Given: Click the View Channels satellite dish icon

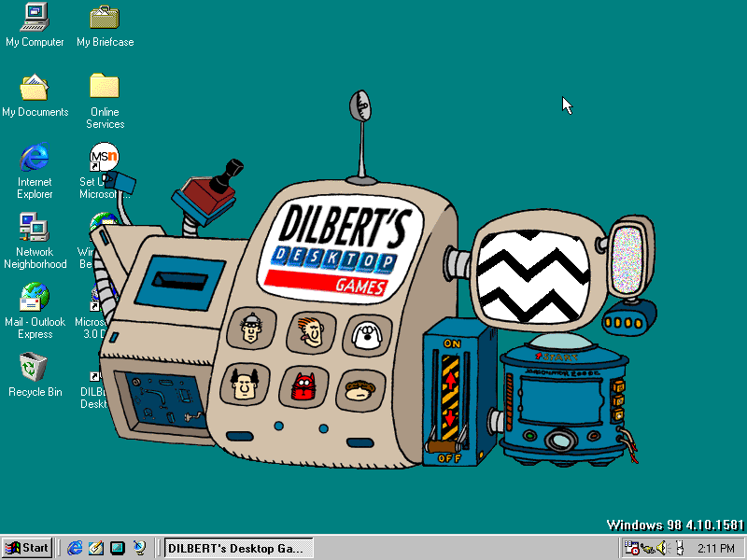Looking at the screenshot, I should coord(139,548).
